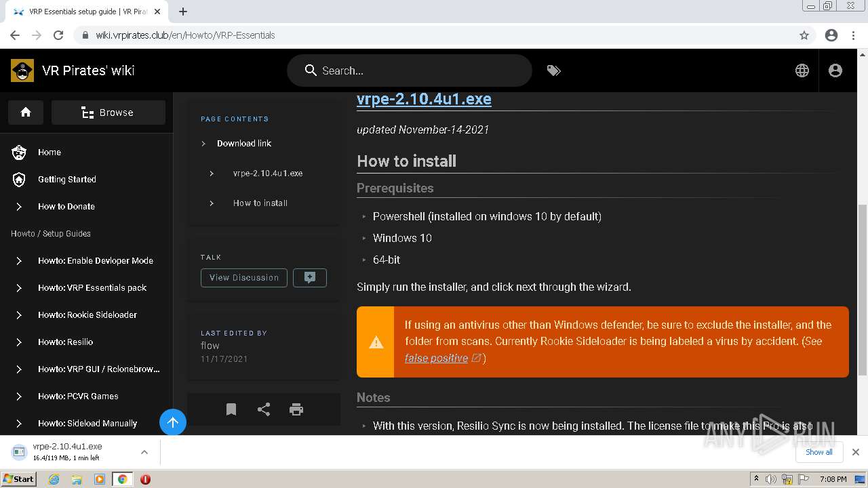
Task: Open File Explorer from taskbar
Action: 77,479
